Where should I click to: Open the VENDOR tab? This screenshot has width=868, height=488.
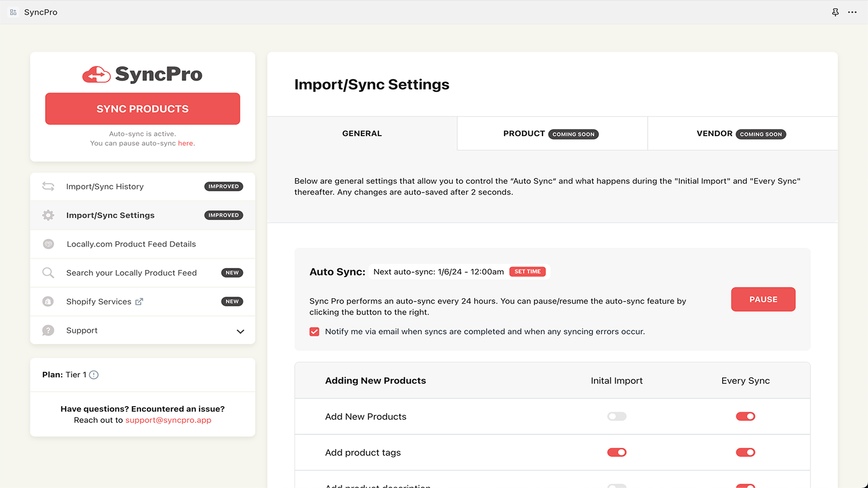click(x=742, y=133)
